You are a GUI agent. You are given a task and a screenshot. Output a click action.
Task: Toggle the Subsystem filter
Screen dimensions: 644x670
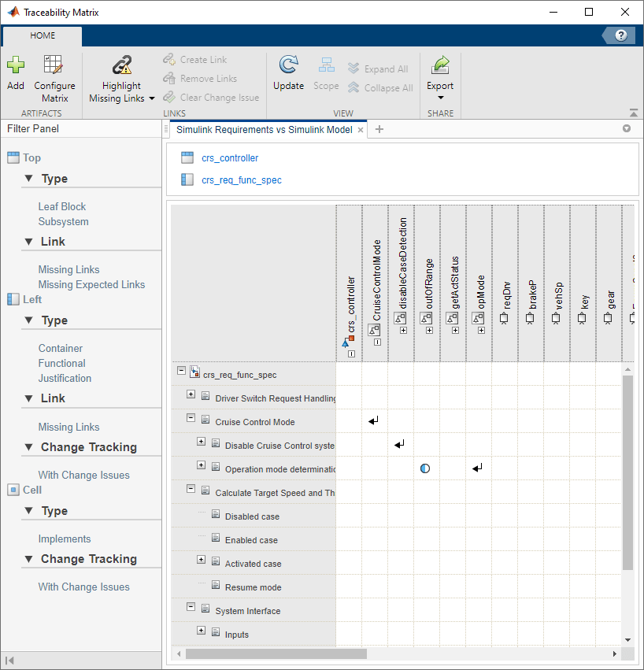pos(63,222)
